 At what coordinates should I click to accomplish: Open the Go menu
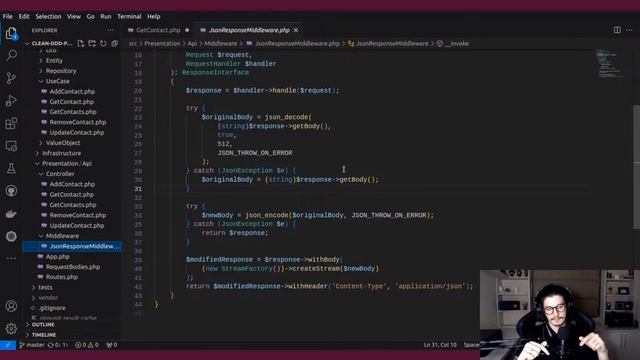pos(91,16)
